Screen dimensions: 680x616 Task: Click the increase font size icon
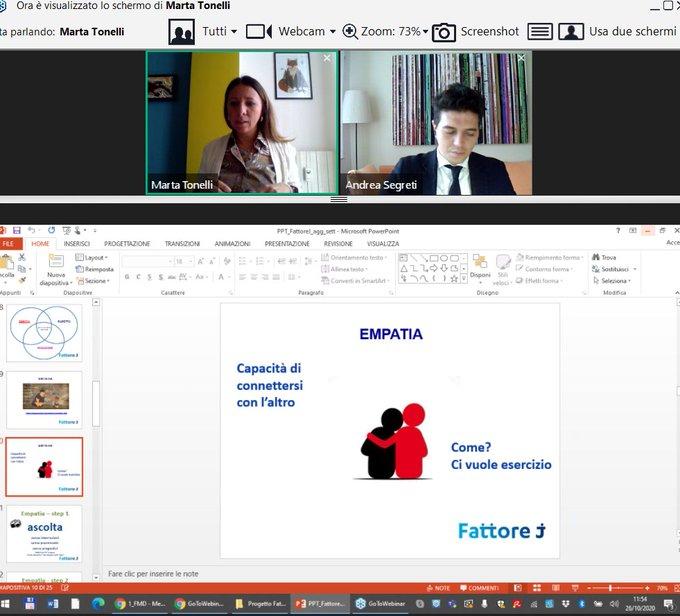pos(200,261)
